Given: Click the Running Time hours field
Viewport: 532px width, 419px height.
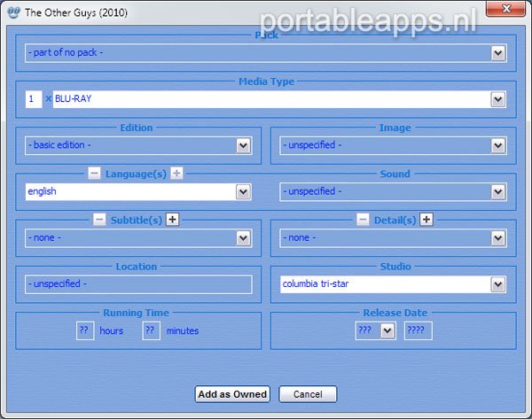Looking at the screenshot, I should pyautogui.click(x=85, y=330).
